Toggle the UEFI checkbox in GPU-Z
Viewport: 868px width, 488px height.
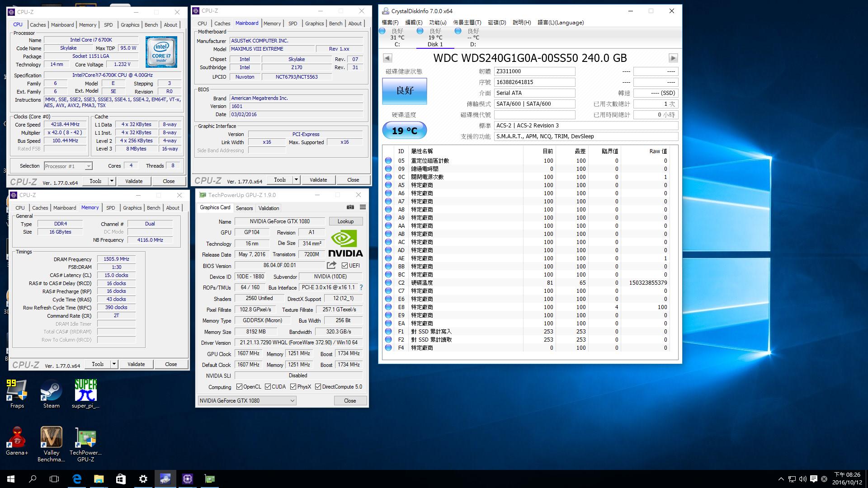pyautogui.click(x=345, y=266)
